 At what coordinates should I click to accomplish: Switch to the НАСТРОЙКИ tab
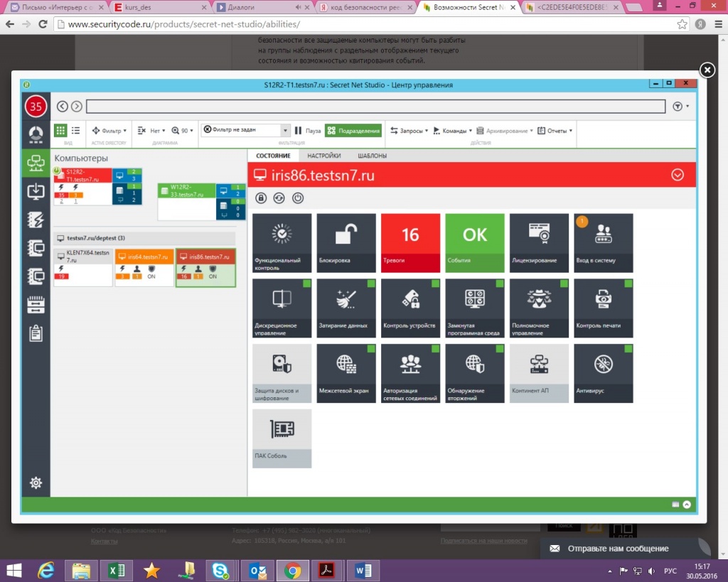(x=324, y=156)
